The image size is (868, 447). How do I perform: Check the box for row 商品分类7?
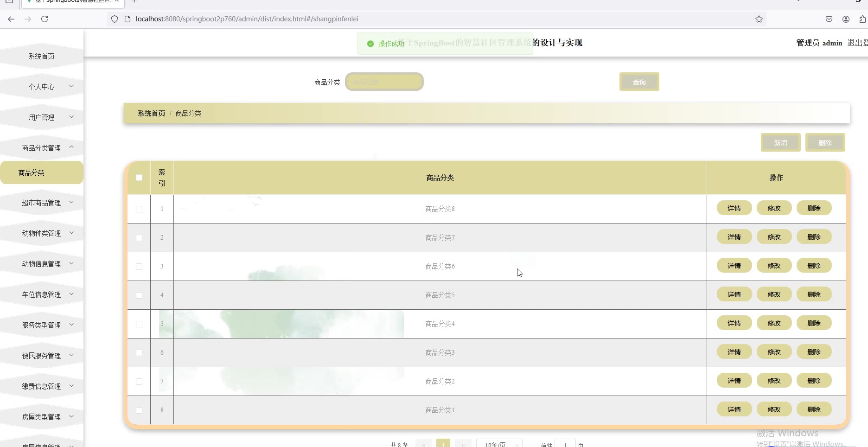[x=139, y=238]
